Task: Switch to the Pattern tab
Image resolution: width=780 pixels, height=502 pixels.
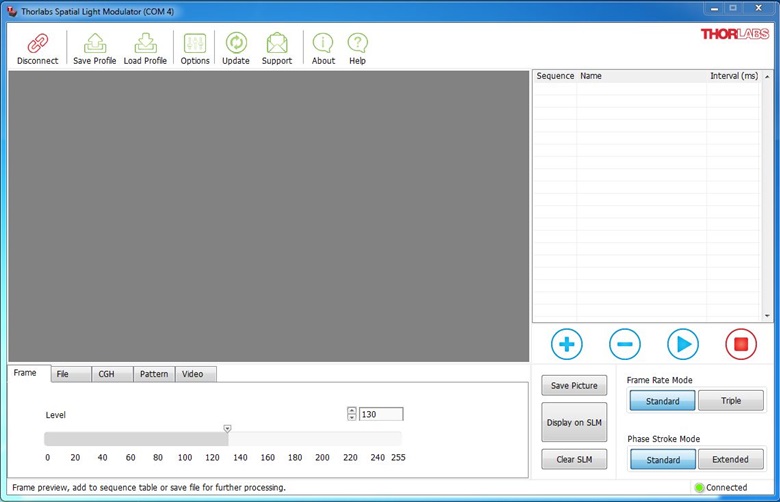Action: pyautogui.click(x=154, y=374)
